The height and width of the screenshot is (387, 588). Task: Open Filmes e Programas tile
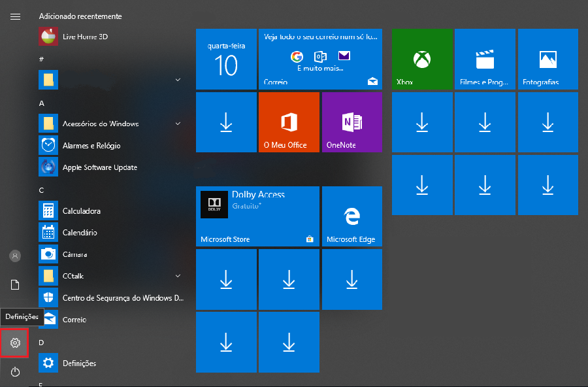[x=485, y=59]
